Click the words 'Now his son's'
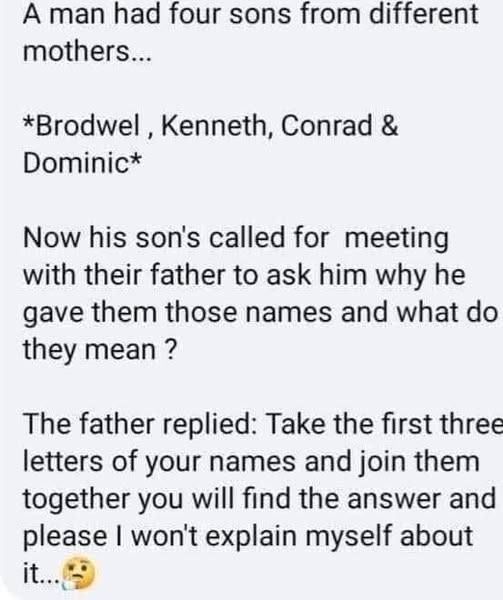This screenshot has height=600, width=503. point(111,237)
